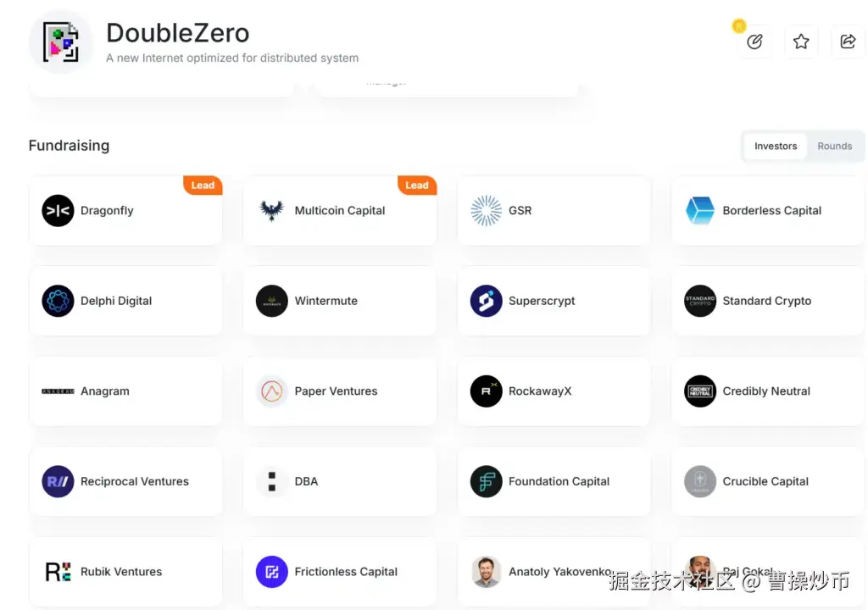Image resolution: width=868 pixels, height=610 pixels.
Task: Click the Dragonfly logo icon
Action: 58,210
